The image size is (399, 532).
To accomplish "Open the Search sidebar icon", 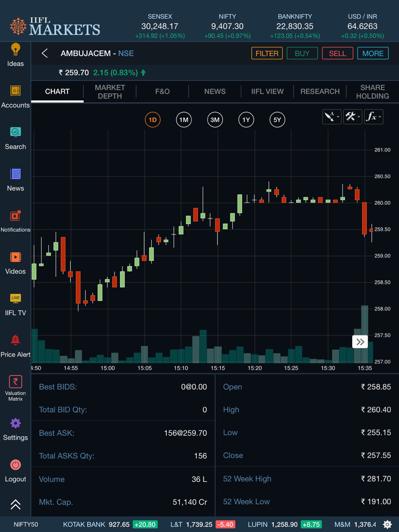I will 15,132.
